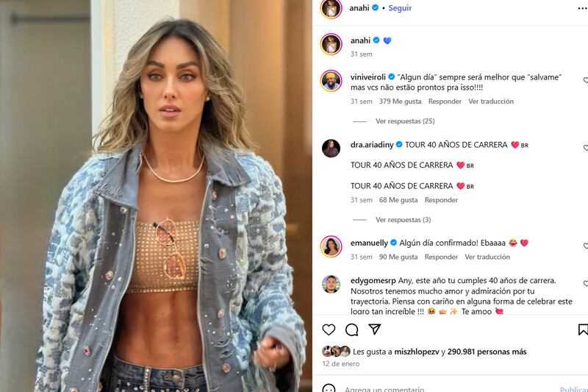The height and width of the screenshot is (392, 588).
Task: Like emanuelly's comment heart
Action: point(586,246)
